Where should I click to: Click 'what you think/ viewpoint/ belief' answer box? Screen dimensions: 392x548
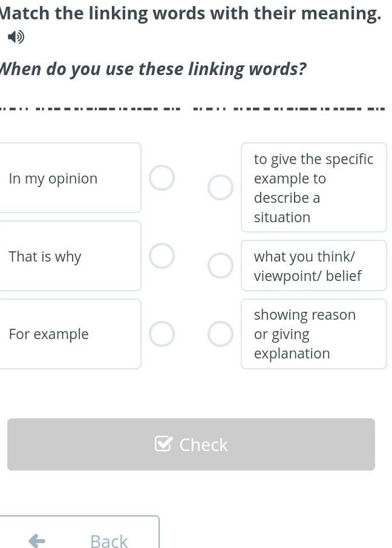pyautogui.click(x=313, y=266)
